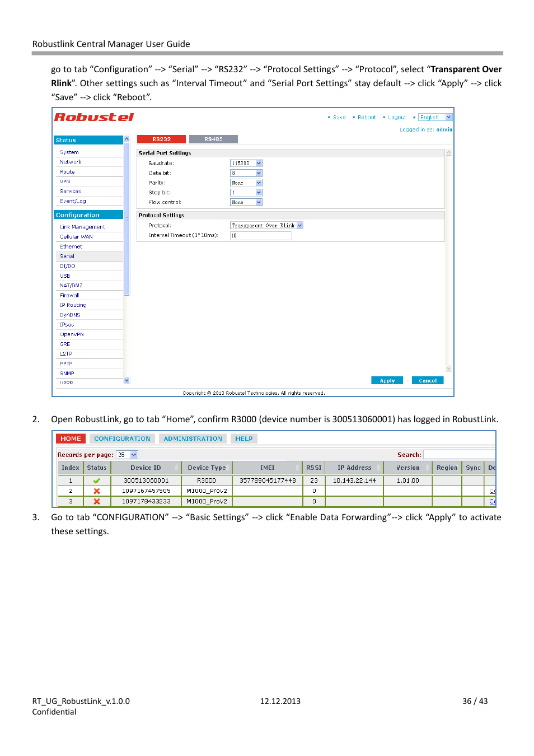
Task: Open IP Routing configuration
Action: click(73, 305)
